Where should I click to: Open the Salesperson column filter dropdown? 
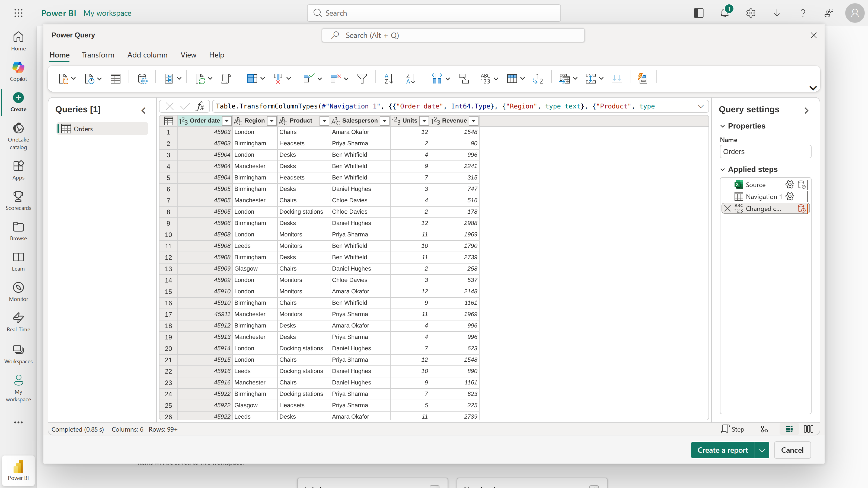tap(384, 121)
